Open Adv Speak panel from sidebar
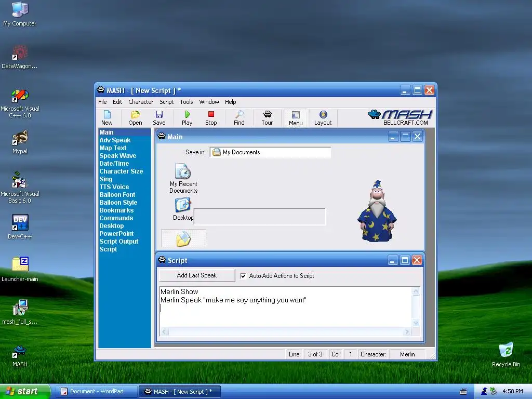532x399 pixels. 115,140
